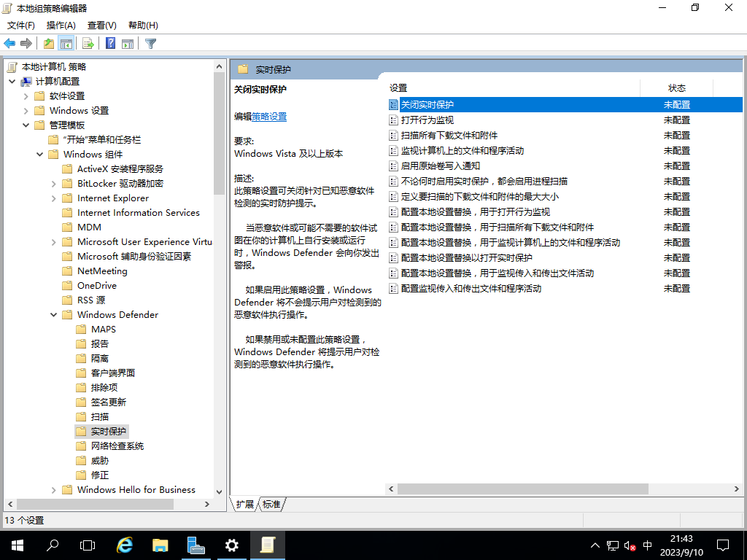The height and width of the screenshot is (560, 747).
Task: Open the notification center icon
Action: pos(723,545)
